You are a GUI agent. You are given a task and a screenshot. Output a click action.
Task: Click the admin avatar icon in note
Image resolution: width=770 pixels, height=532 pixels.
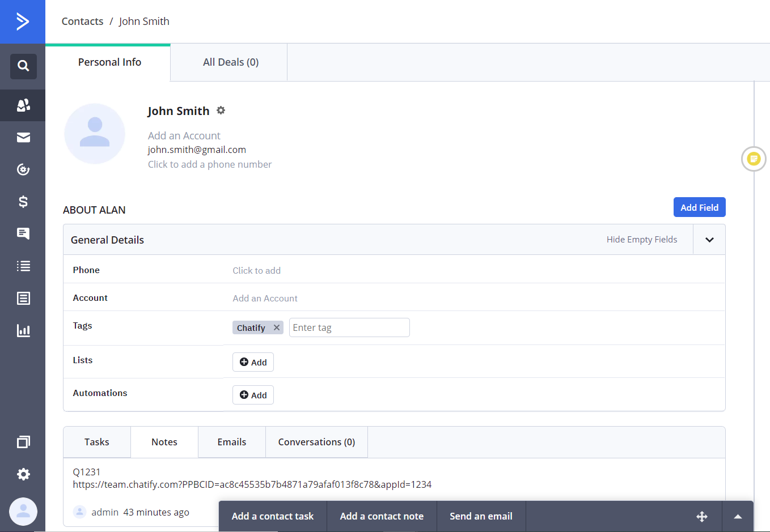80,512
